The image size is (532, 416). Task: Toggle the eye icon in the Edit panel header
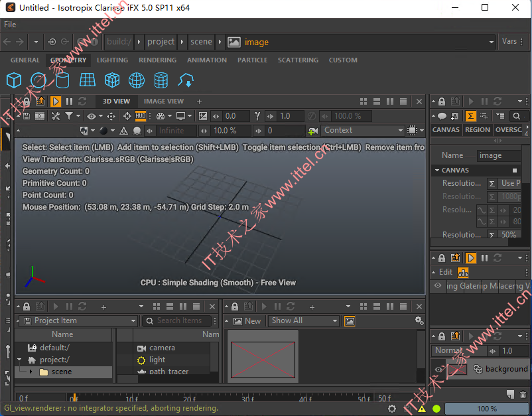[438, 286]
